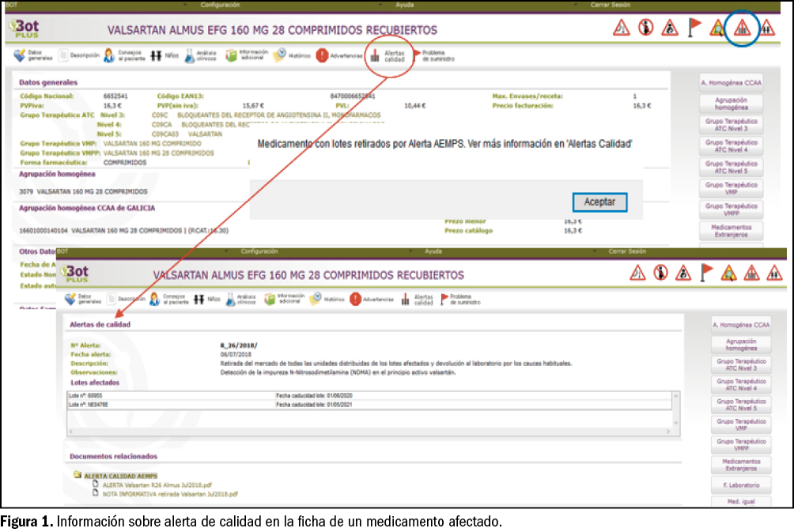Click the Niños icon in upper window toolbar
Viewport: 794px width, 532px height.
click(x=164, y=55)
